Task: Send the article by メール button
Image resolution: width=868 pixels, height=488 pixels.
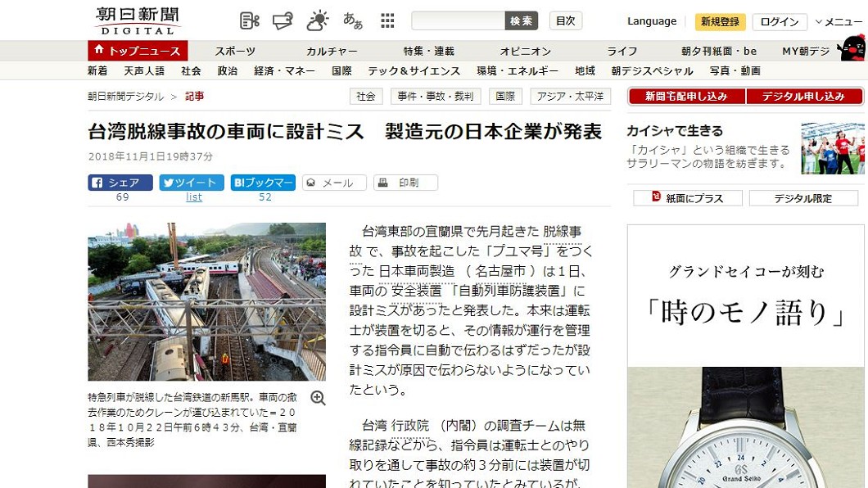Action: coord(334,183)
